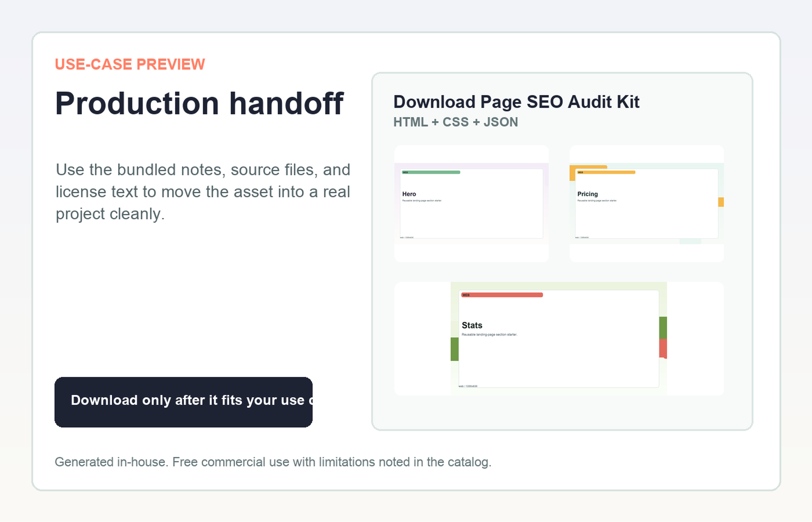Screen dimensions: 812x522
Task: Open the Stats section thumbnail
Action: [559, 339]
